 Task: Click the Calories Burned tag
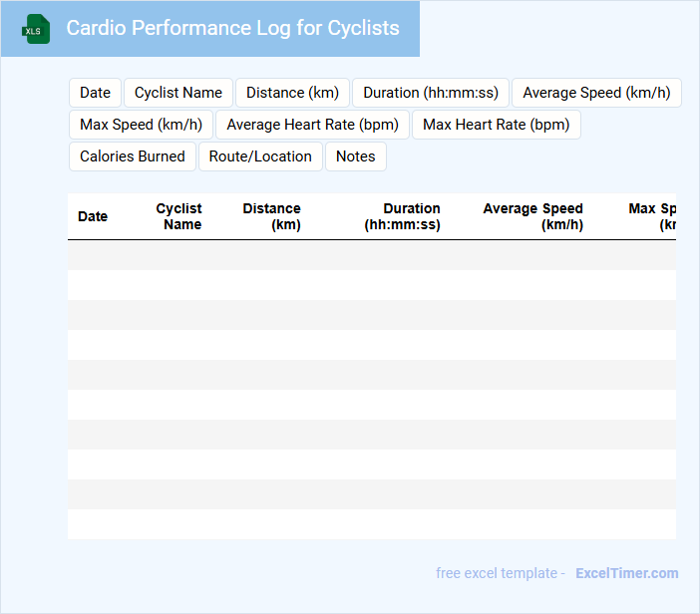click(133, 156)
